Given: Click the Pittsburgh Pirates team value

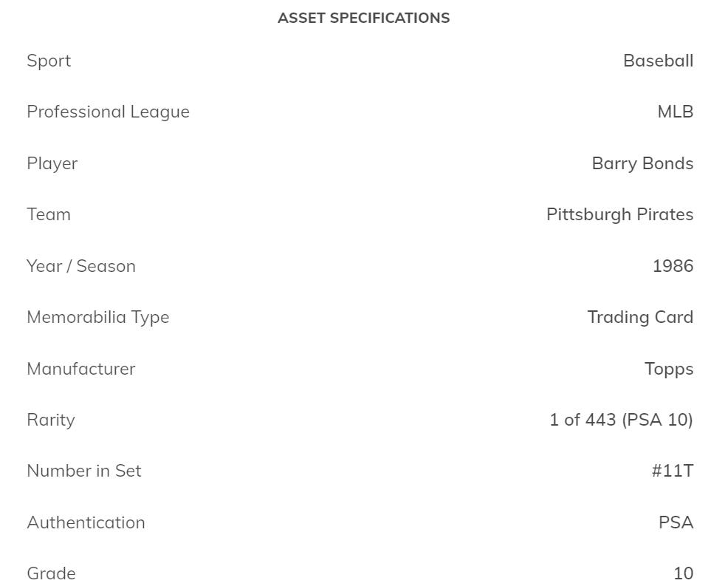Looking at the screenshot, I should pyautogui.click(x=619, y=214).
